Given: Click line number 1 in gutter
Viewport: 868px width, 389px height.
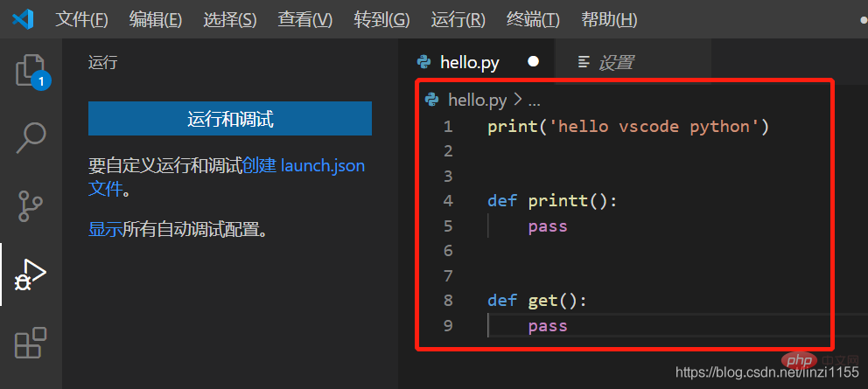Looking at the screenshot, I should (448, 127).
